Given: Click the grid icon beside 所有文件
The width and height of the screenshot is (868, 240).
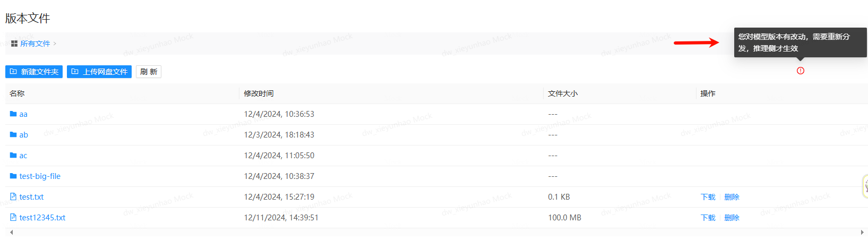Looking at the screenshot, I should click(x=14, y=44).
